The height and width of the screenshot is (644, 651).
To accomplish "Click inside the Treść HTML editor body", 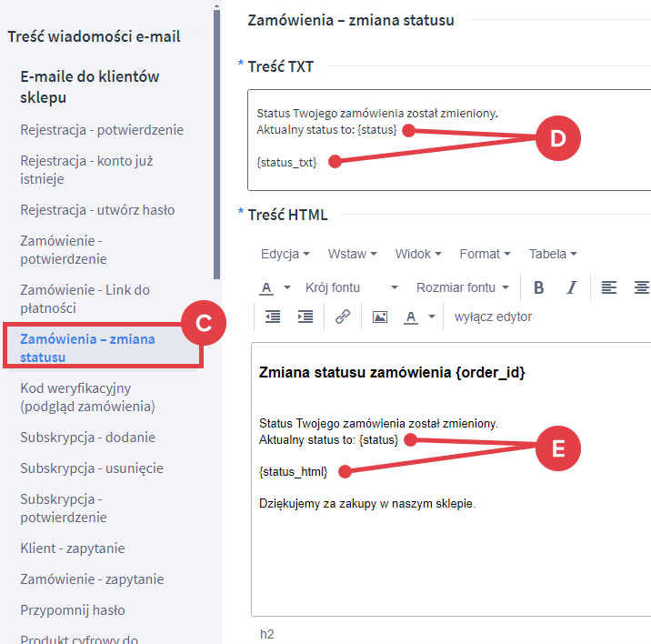I will (x=451, y=479).
